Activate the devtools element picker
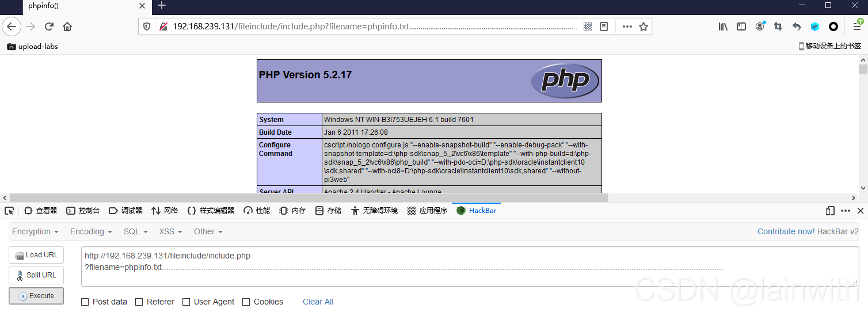This screenshot has width=868, height=312. [9, 211]
